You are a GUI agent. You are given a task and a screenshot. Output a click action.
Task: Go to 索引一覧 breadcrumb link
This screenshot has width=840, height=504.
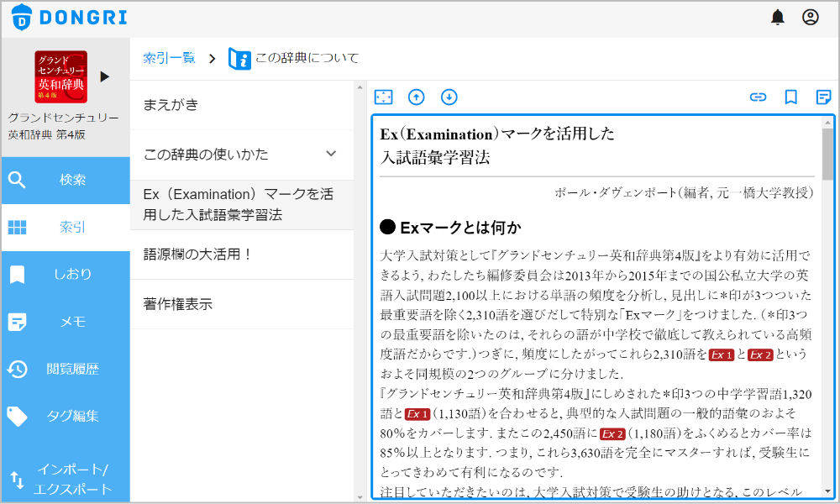click(170, 58)
